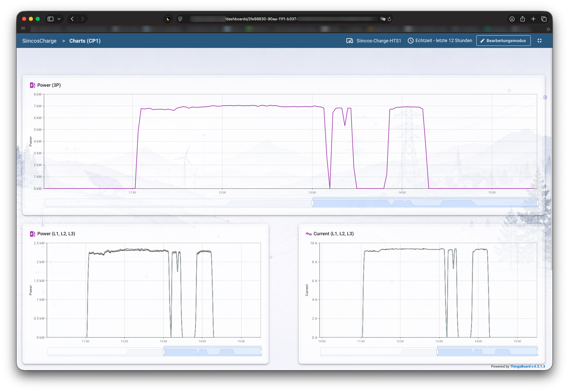Grab the Power (3P) zoom slider right handle
The width and height of the screenshot is (569, 392).
(537, 203)
